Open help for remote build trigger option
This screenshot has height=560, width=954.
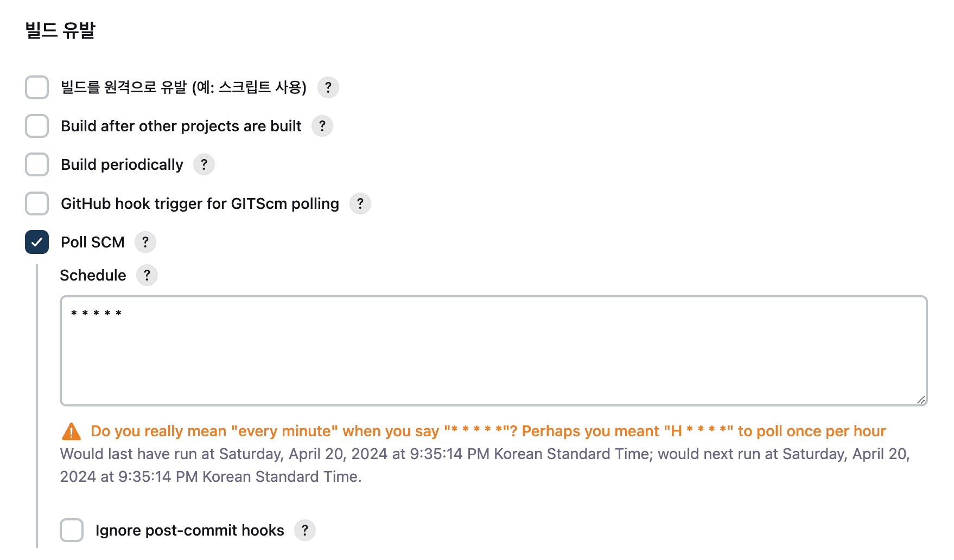(328, 87)
